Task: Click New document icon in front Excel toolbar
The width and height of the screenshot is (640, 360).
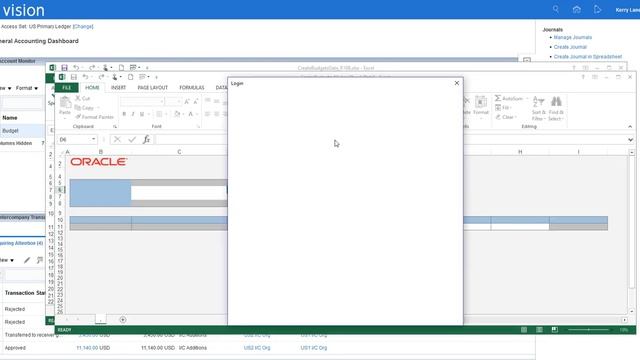Action: [x=131, y=77]
